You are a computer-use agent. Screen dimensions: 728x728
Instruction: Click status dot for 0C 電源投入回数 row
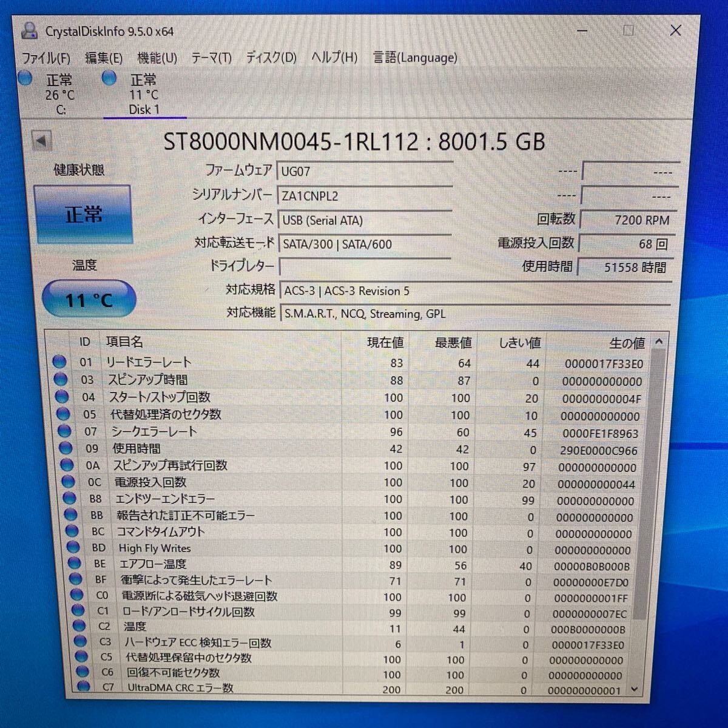tap(69, 482)
